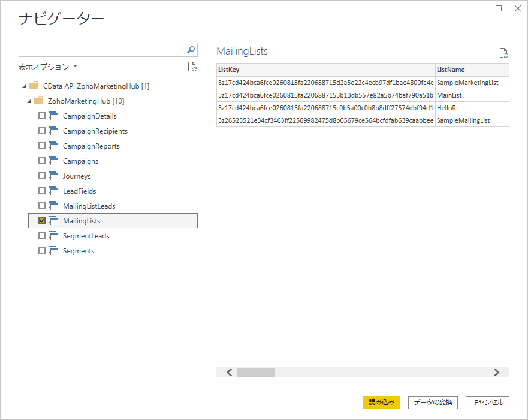Open the 表示オプション dropdown
This screenshot has width=528, height=420.
click(x=47, y=67)
